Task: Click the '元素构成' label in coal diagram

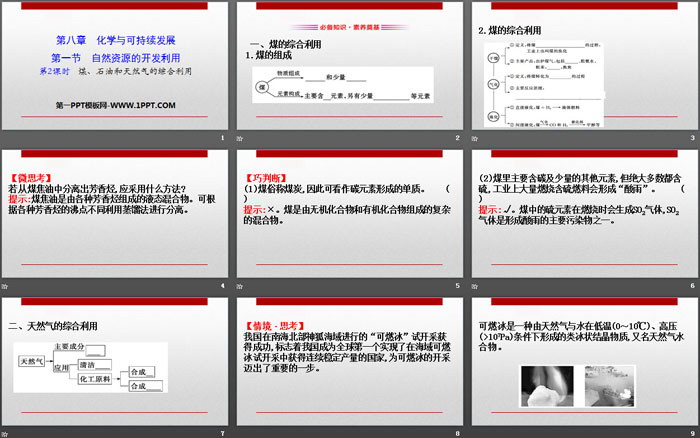Action: [291, 94]
